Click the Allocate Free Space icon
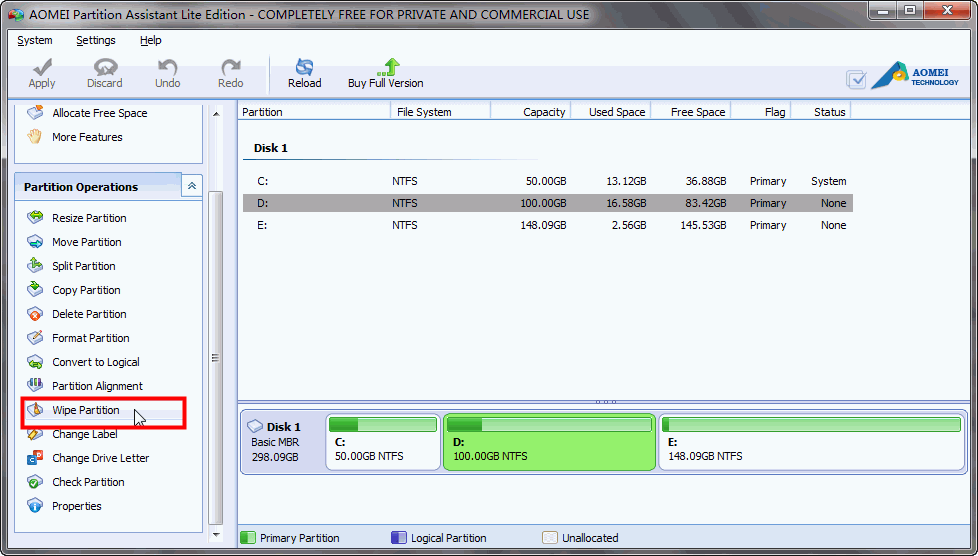The width and height of the screenshot is (978, 556). 35,113
